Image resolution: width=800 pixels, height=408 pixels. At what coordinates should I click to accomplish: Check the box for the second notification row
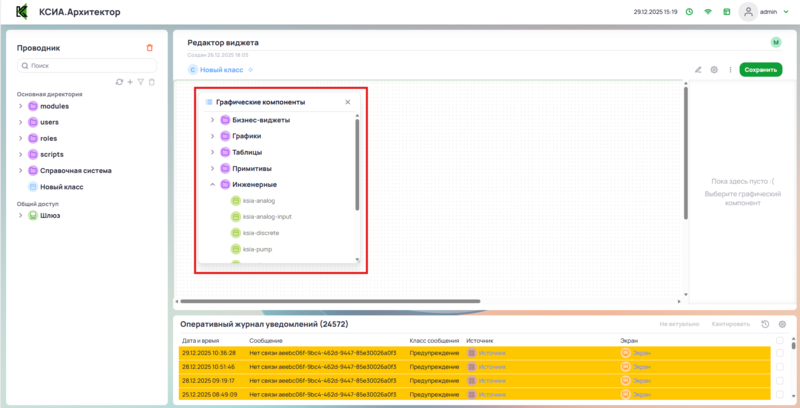[780, 366]
